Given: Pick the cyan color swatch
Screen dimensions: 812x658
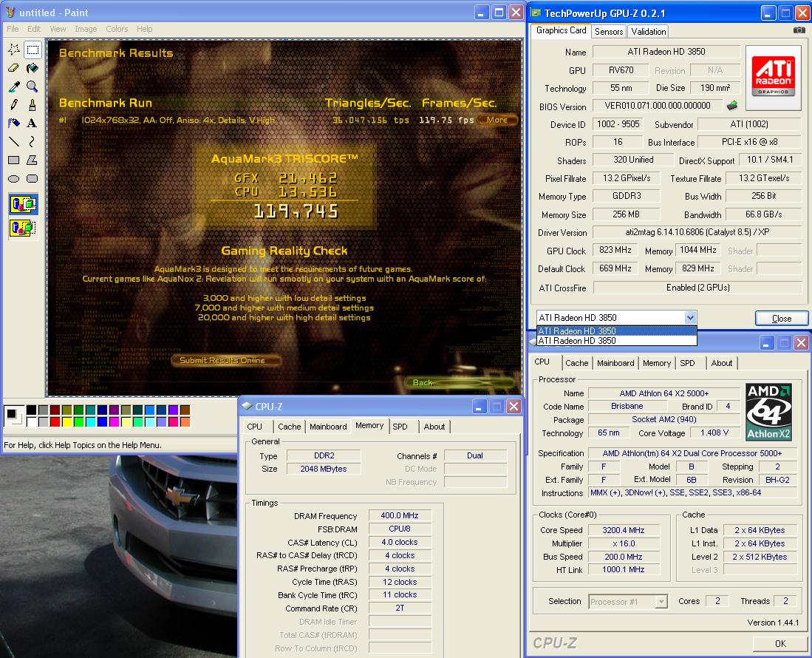Looking at the screenshot, I should (x=90, y=421).
